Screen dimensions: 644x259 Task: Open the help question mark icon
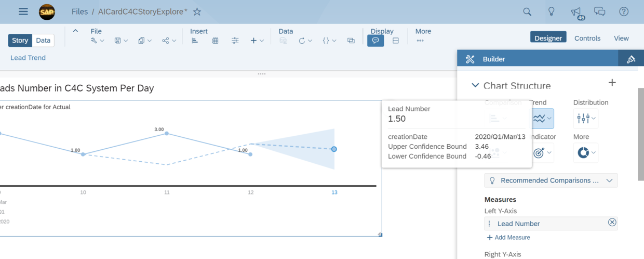pos(624,11)
